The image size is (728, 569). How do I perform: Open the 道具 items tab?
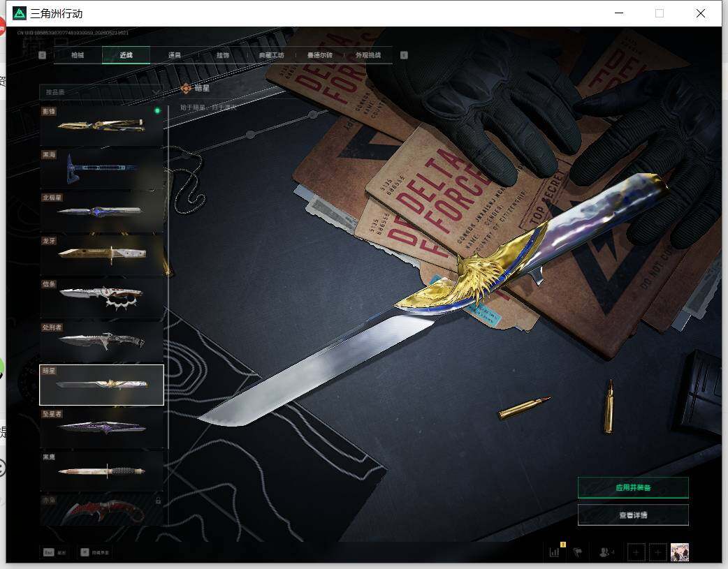(x=175, y=55)
